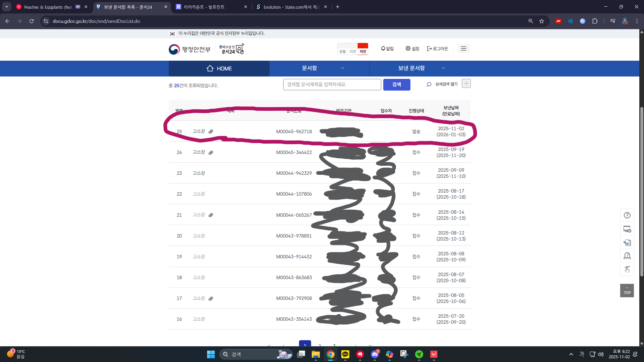Viewport: 644px width, 362px height.
Task: Bookmark this page with star icon
Action: 542,21
